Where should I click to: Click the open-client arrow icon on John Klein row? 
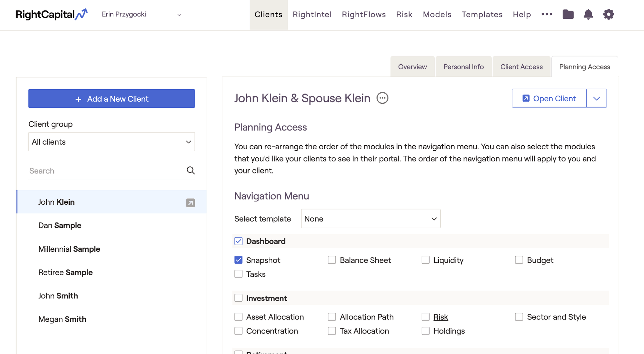tap(191, 203)
